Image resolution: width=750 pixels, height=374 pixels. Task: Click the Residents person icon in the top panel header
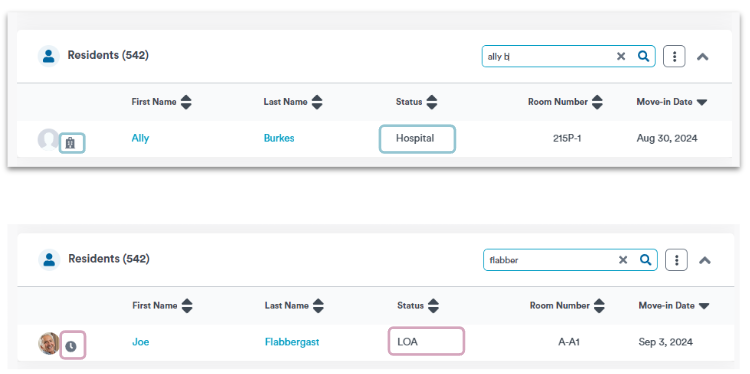(x=48, y=56)
